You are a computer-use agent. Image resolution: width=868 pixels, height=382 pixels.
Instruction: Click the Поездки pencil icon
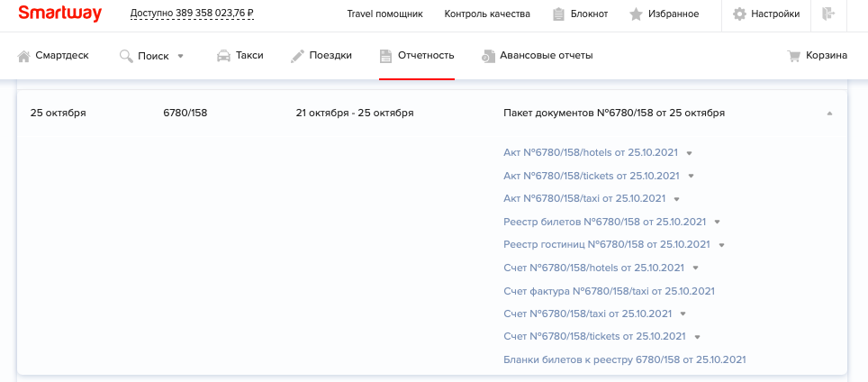(x=297, y=56)
